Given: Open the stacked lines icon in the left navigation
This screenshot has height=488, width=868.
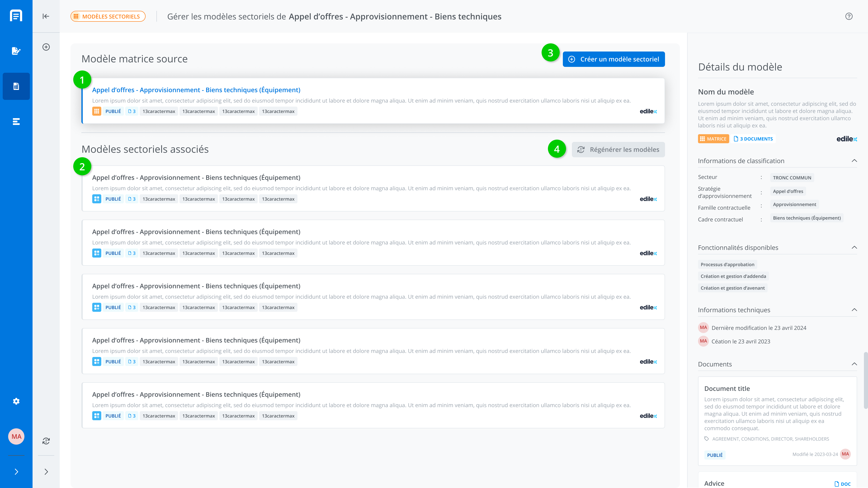Looking at the screenshot, I should coord(16,122).
